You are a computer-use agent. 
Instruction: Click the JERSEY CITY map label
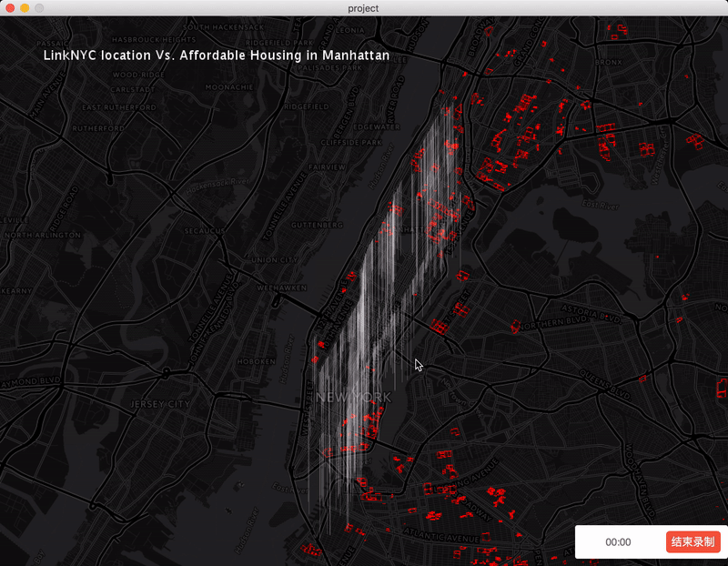[x=159, y=403]
